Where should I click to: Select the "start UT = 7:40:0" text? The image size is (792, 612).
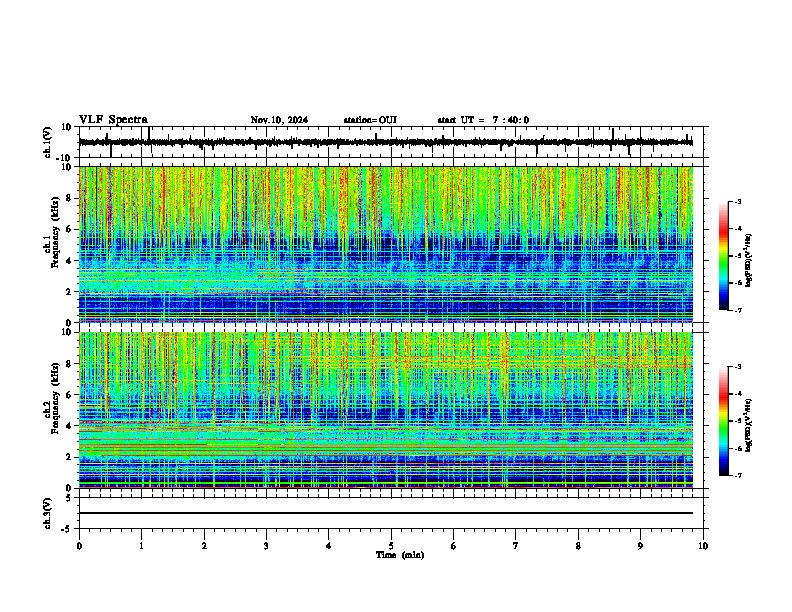pyautogui.click(x=483, y=120)
